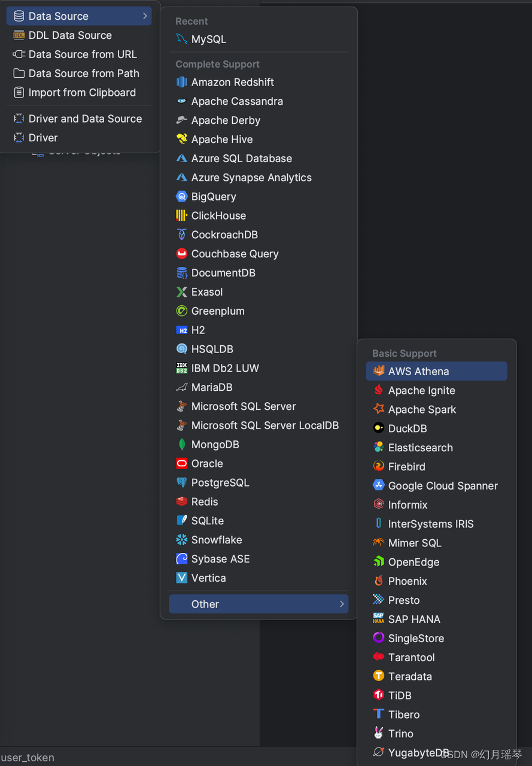
Task: Select Apache Spark
Action: pos(436,409)
